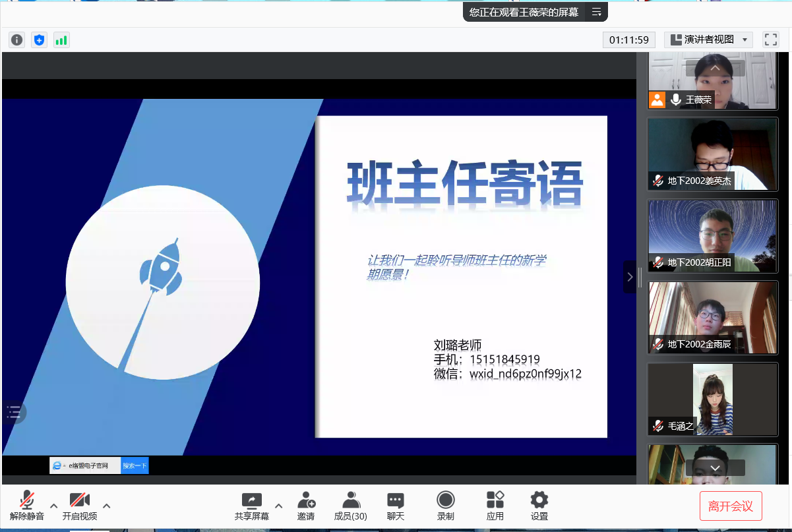Unmute microphone (解除静音)
The width and height of the screenshot is (792, 532).
26,506
